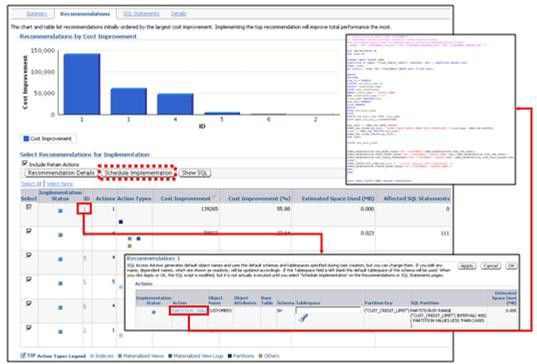
Task: Click the Cancel button in Recommendation dialog
Action: [x=491, y=266]
